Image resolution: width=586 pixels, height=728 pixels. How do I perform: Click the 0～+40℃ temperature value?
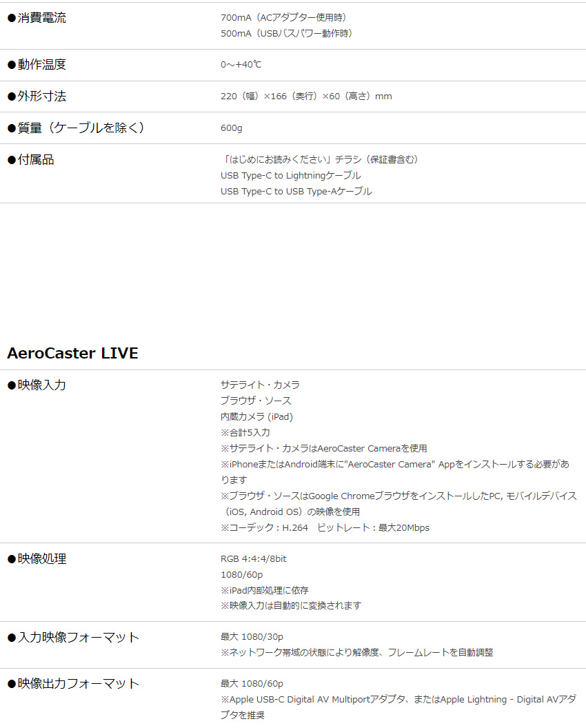[x=241, y=65]
